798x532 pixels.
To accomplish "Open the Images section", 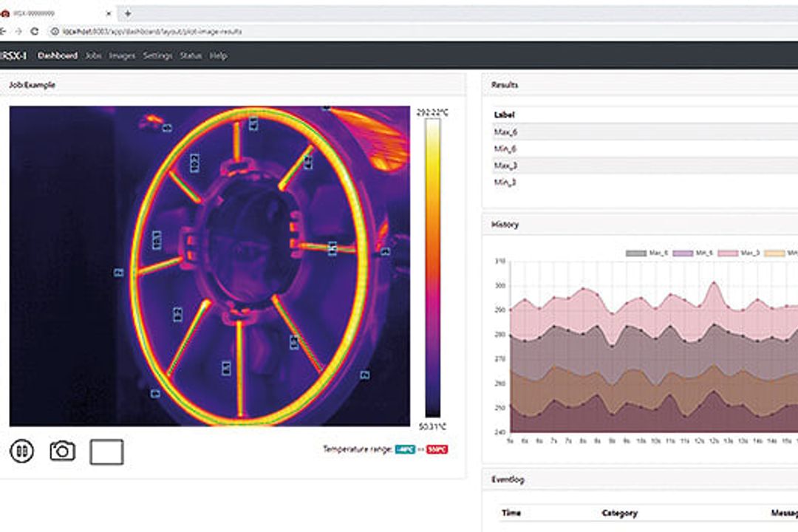I will point(122,55).
